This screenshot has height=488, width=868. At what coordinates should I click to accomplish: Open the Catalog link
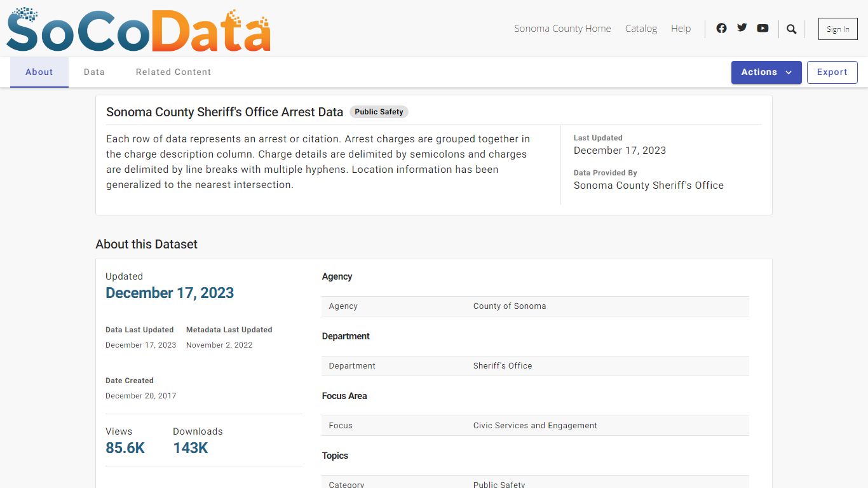(641, 29)
